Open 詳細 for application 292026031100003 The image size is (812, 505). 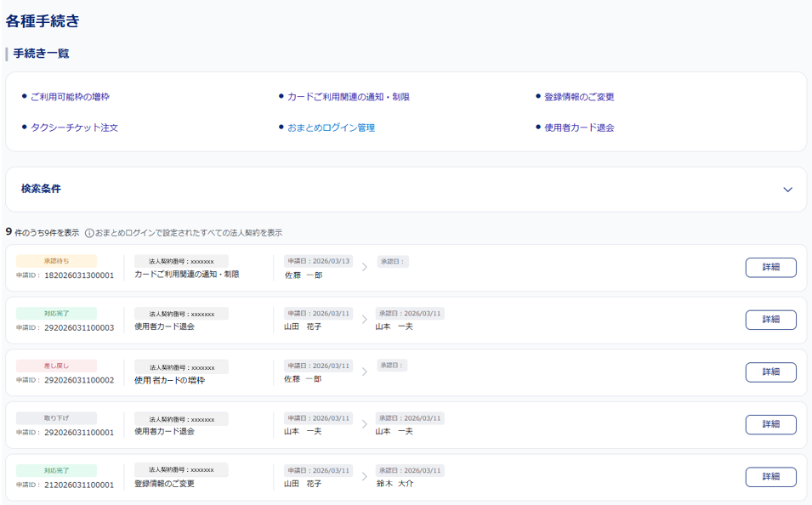click(x=770, y=320)
